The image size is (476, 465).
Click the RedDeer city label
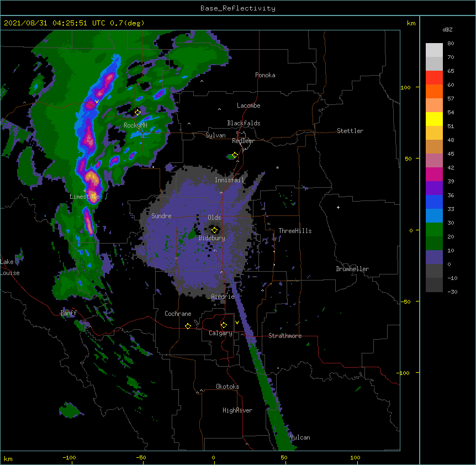tap(243, 141)
